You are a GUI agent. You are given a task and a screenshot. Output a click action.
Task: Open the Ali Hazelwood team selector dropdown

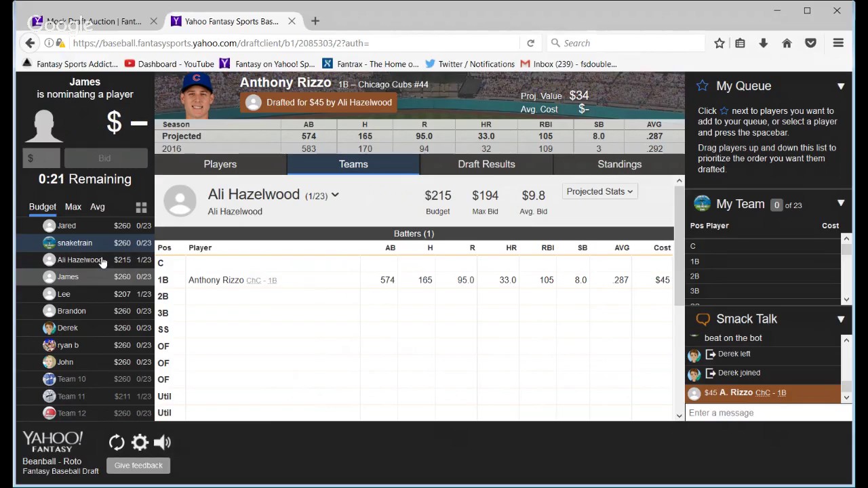coord(335,195)
